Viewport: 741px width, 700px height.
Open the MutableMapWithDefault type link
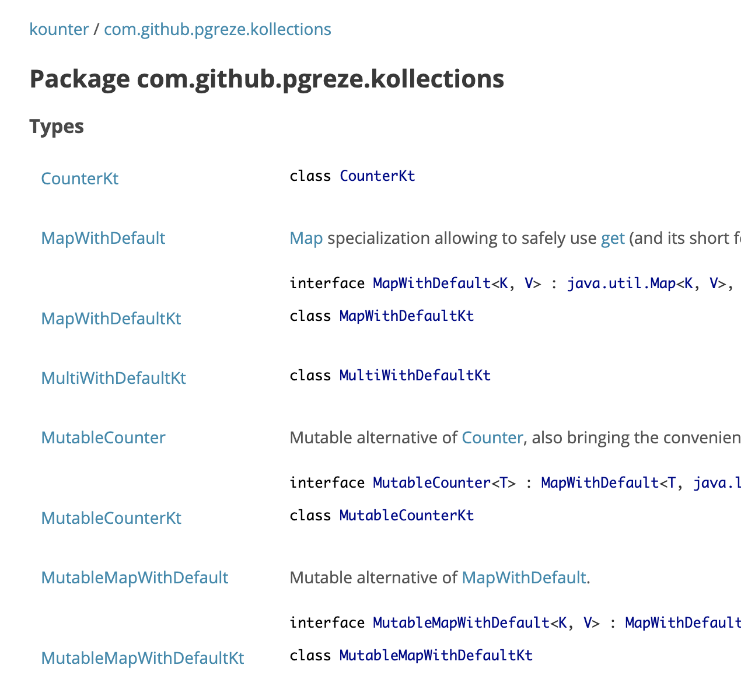pyautogui.click(x=134, y=577)
